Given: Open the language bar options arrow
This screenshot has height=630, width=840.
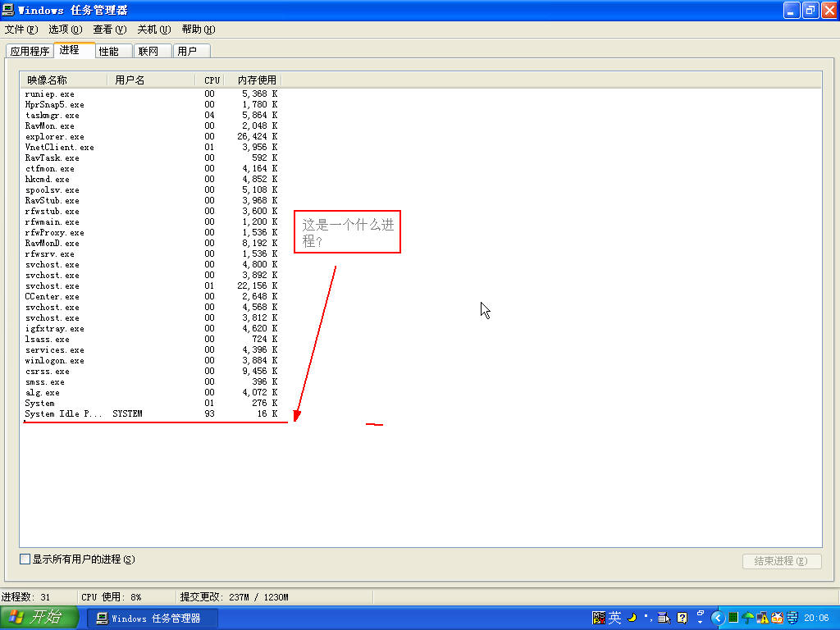Looking at the screenshot, I should 701,622.
